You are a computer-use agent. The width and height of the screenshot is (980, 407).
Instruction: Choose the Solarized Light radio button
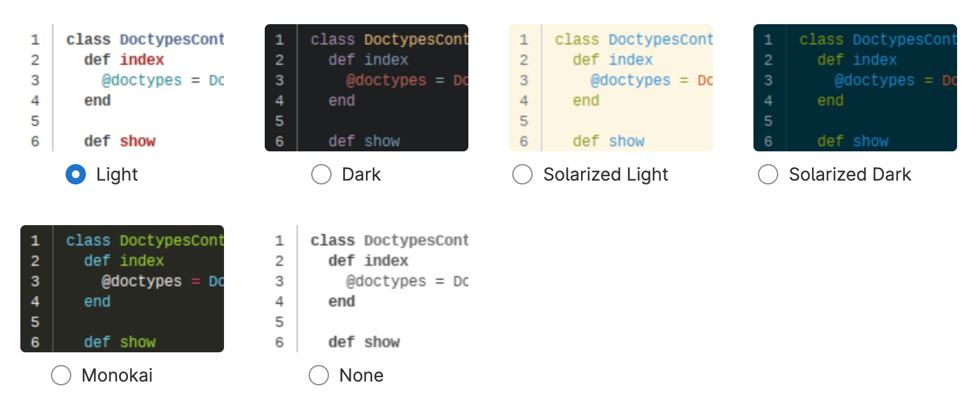pyautogui.click(x=522, y=174)
